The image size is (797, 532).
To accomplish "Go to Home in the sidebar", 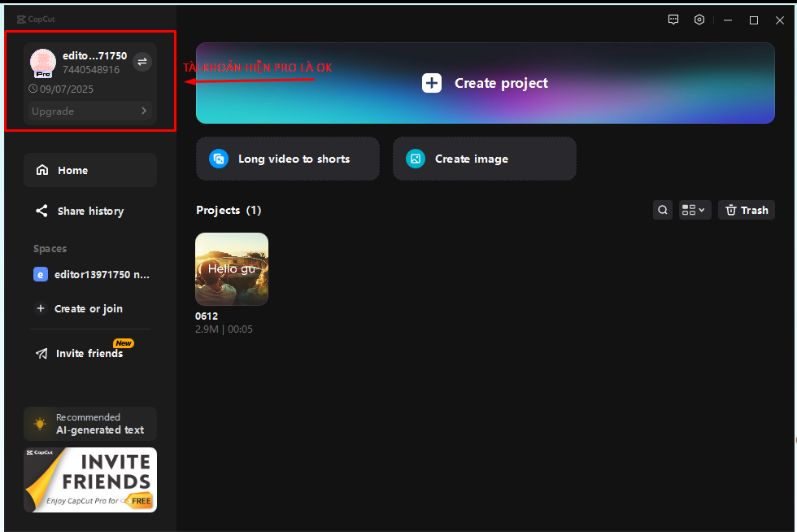I will click(90, 170).
